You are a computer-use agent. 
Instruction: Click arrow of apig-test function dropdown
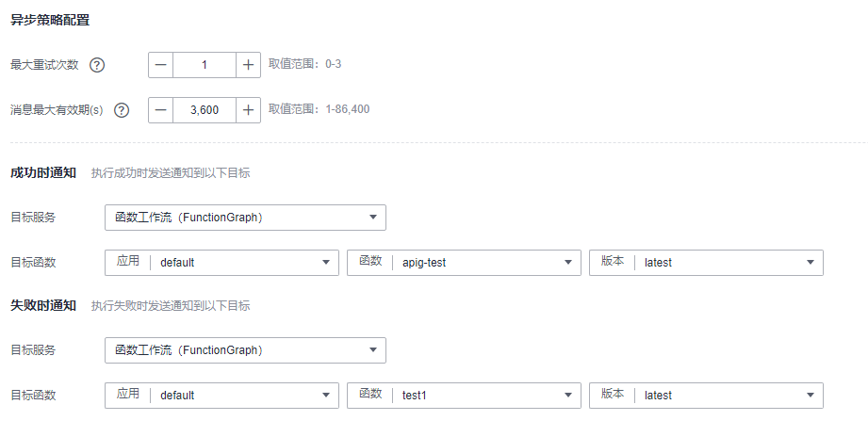(x=567, y=263)
